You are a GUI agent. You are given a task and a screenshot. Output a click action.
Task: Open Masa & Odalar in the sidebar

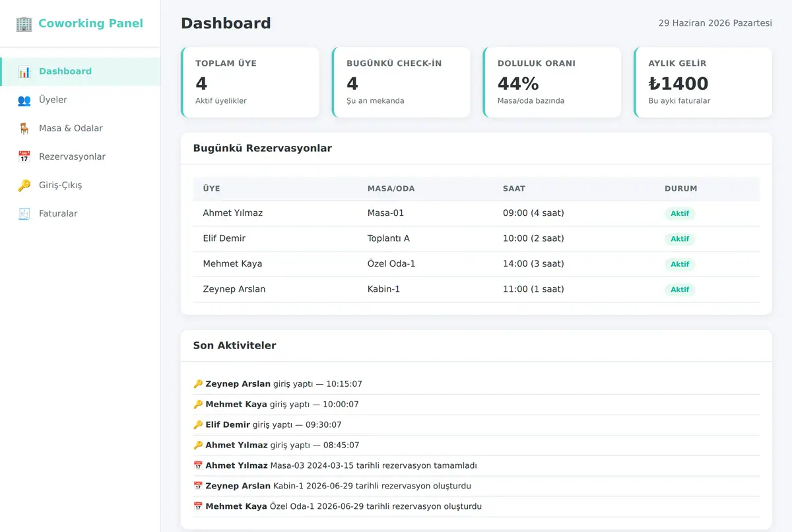[x=80, y=128]
